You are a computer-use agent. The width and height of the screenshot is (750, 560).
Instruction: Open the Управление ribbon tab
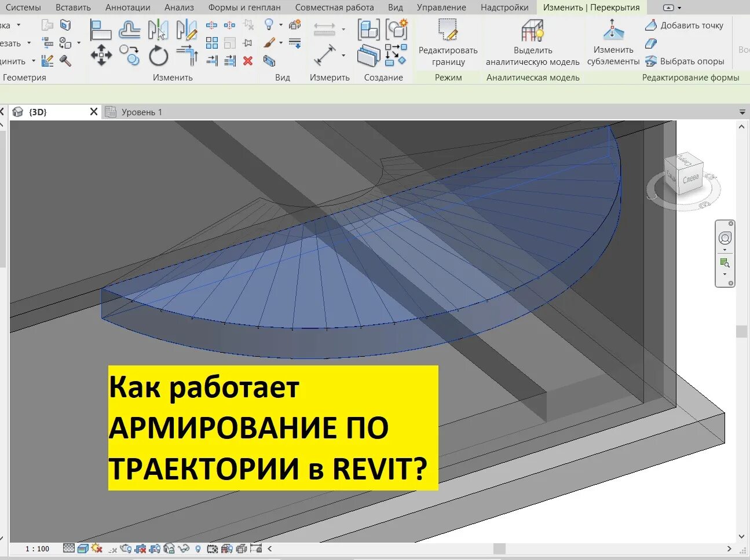click(x=441, y=8)
